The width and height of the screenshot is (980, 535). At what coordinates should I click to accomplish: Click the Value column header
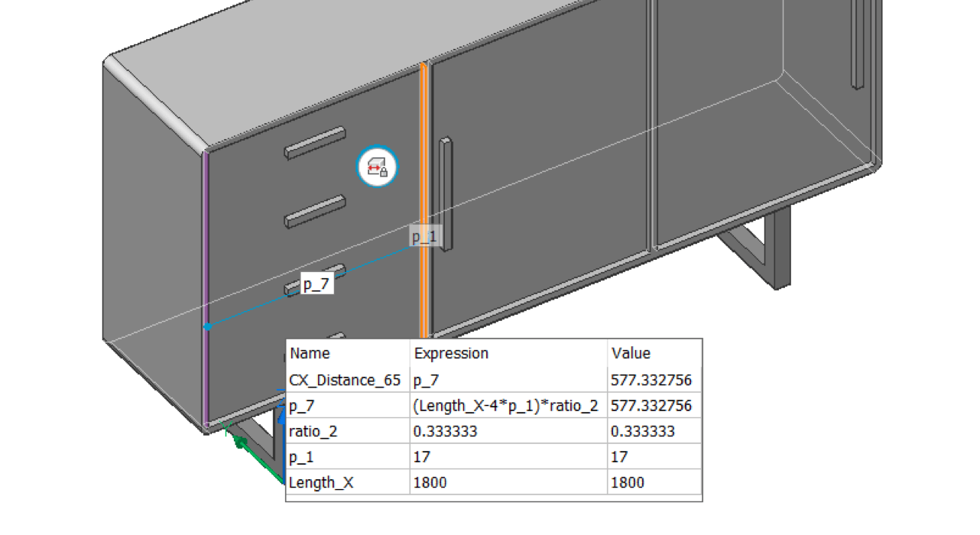[630, 353]
